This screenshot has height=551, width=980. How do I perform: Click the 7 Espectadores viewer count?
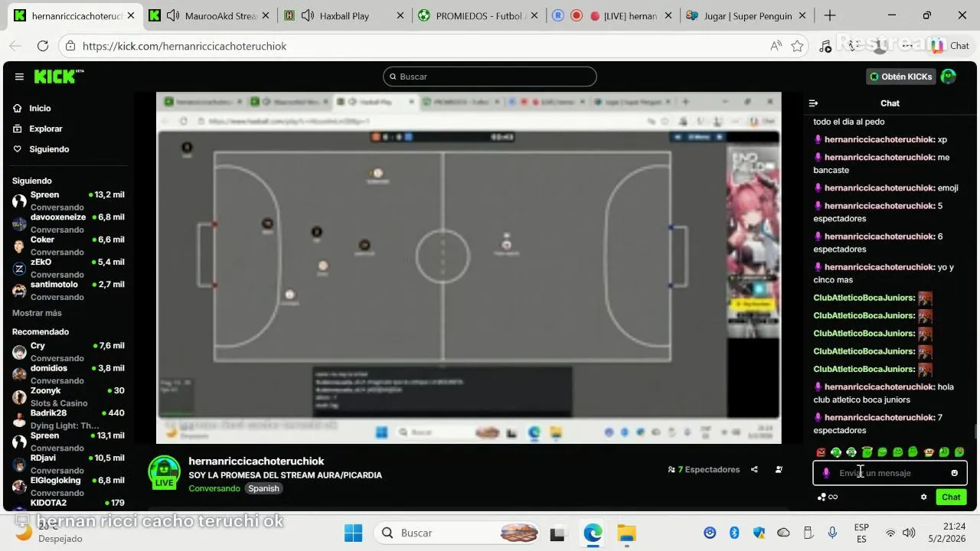704,470
